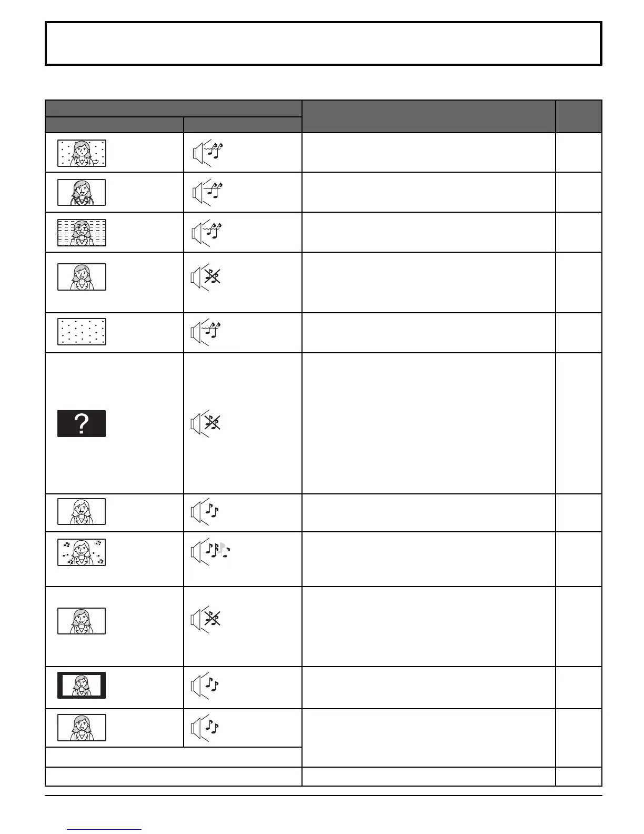Select picture with scattered blocky noise patches
Image resolution: width=644 pixels, height=834 pixels.
82,552
